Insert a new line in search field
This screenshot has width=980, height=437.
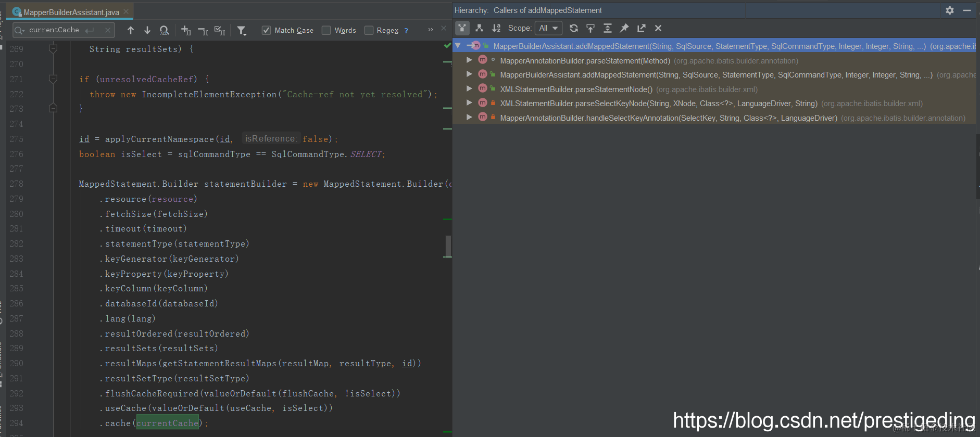(x=90, y=30)
